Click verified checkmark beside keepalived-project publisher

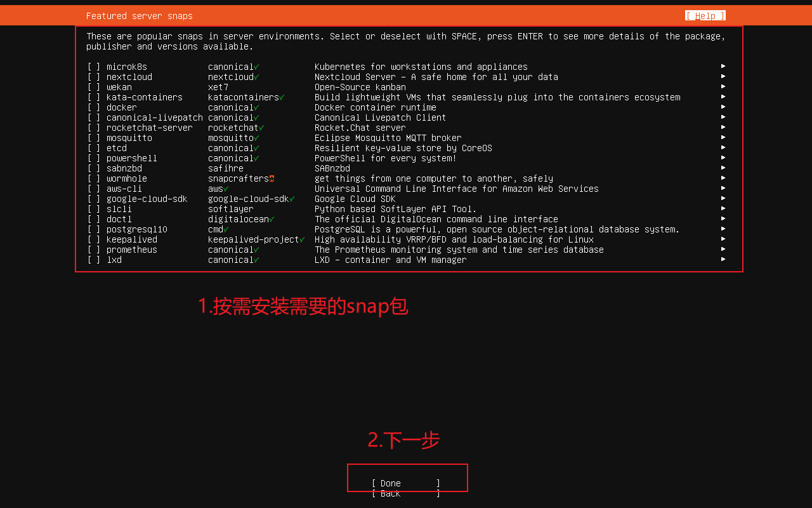click(x=302, y=239)
